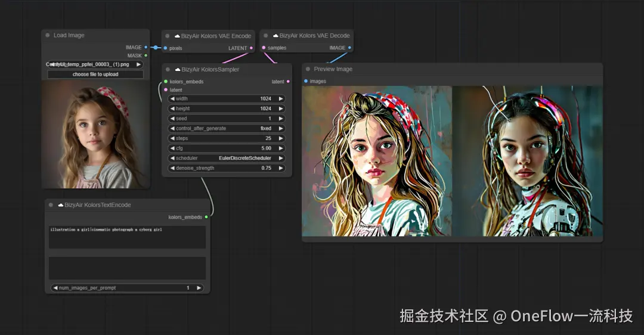Collapse the Preview Image node dot

point(308,69)
